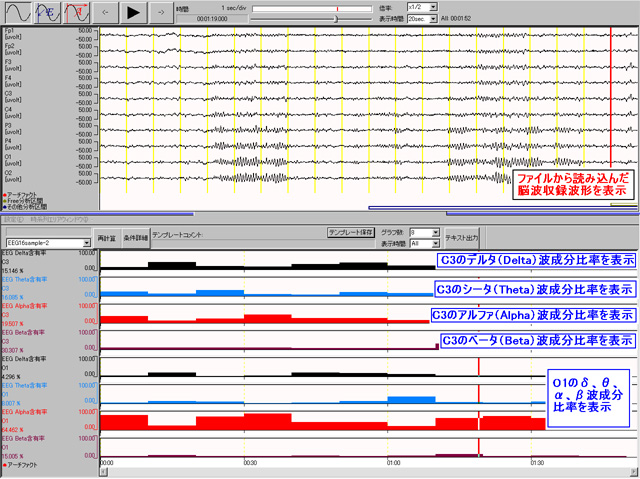Click the O1 EEG Theta含有率 label
This screenshot has height=479, width=640.
coord(24,386)
